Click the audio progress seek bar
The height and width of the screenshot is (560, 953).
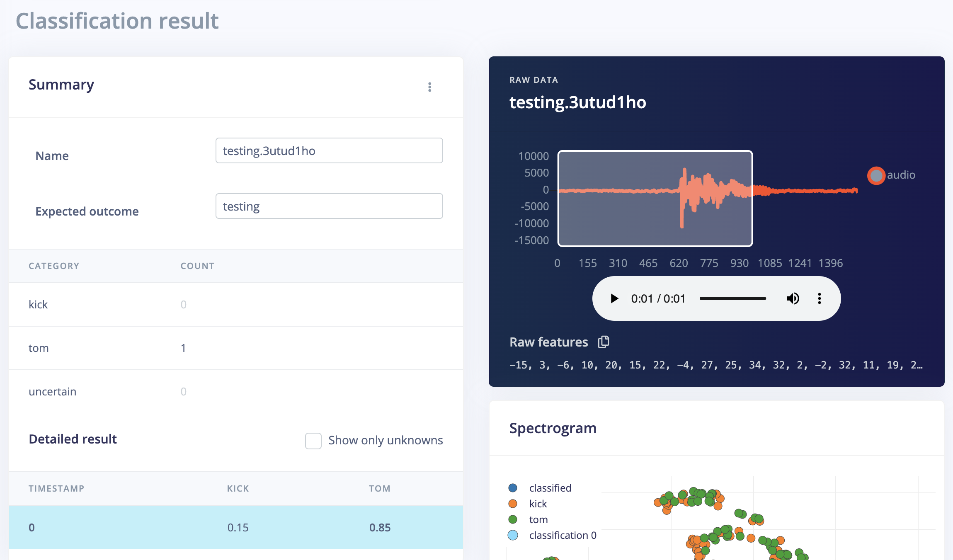coord(732,298)
